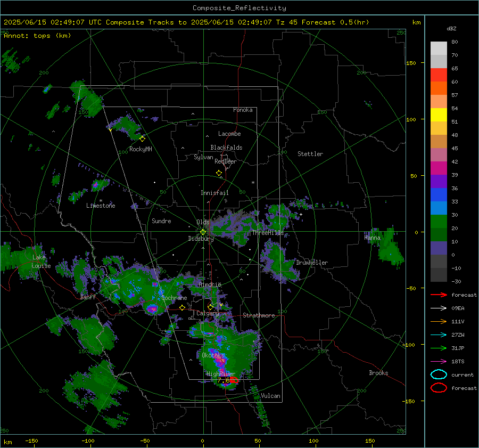Click the RedDeer city label

pyautogui.click(x=226, y=161)
